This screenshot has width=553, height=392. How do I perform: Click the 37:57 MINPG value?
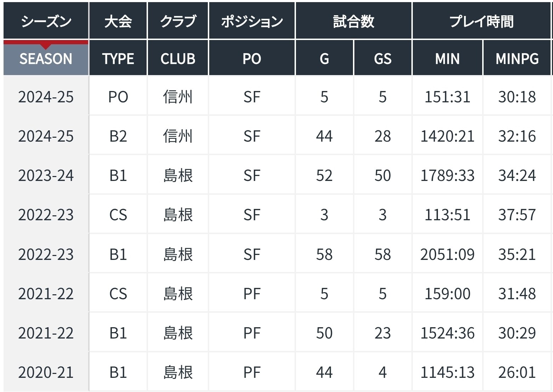pos(517,215)
